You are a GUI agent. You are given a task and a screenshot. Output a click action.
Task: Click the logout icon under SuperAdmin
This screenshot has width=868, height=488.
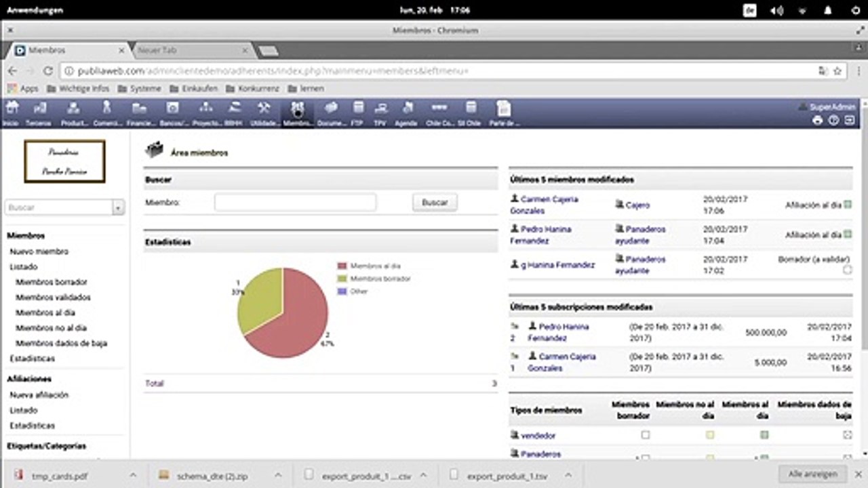[850, 120]
